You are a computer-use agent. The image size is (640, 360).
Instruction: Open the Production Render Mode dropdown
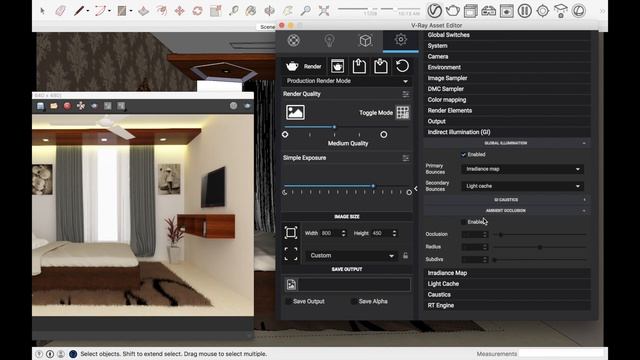point(347,81)
